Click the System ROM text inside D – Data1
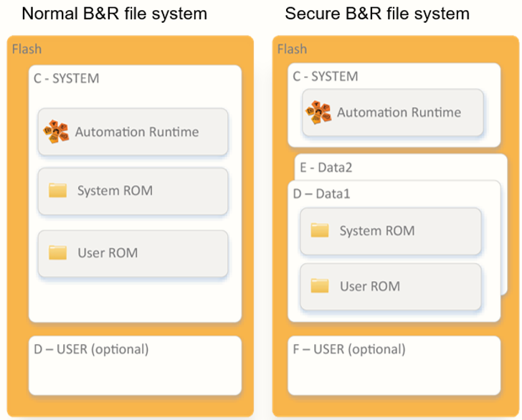The width and height of the screenshot is (522, 420). 377,231
